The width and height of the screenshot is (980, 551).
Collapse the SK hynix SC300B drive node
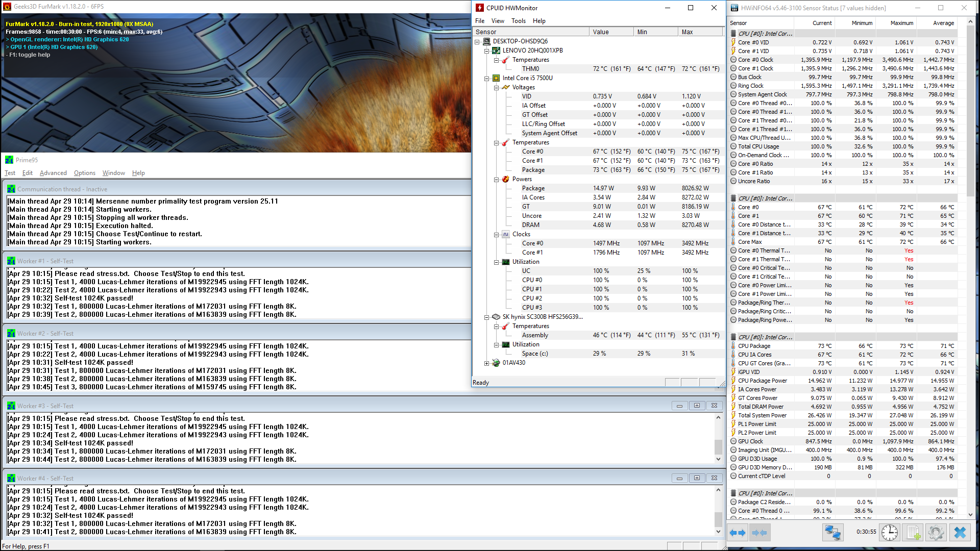487,317
